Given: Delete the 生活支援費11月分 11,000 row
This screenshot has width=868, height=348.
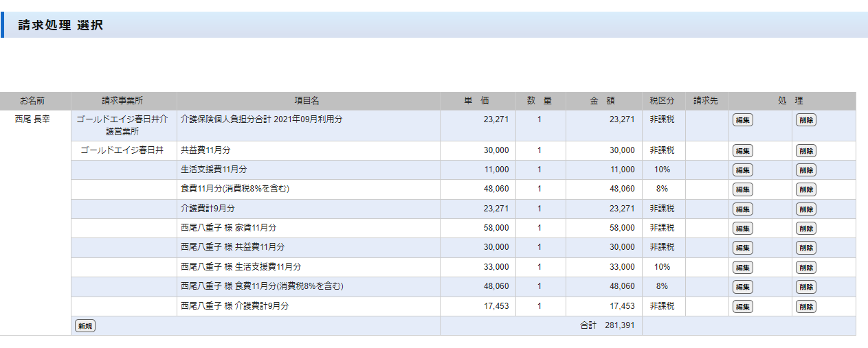Looking at the screenshot, I should [805, 170].
